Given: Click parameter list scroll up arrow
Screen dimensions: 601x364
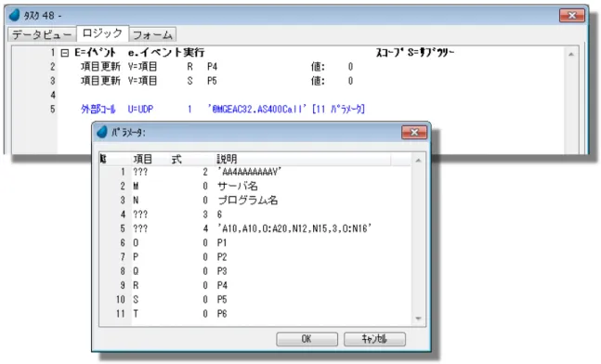Looking at the screenshot, I should coord(419,160).
